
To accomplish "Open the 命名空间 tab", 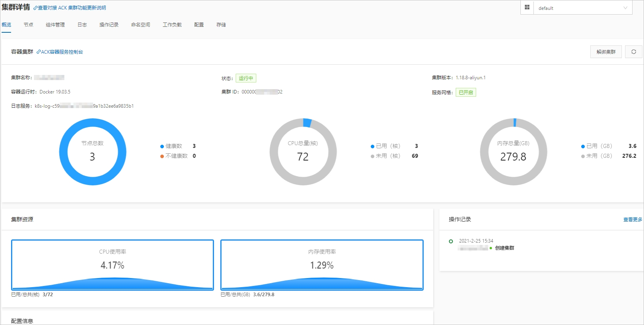I will pos(141,24).
